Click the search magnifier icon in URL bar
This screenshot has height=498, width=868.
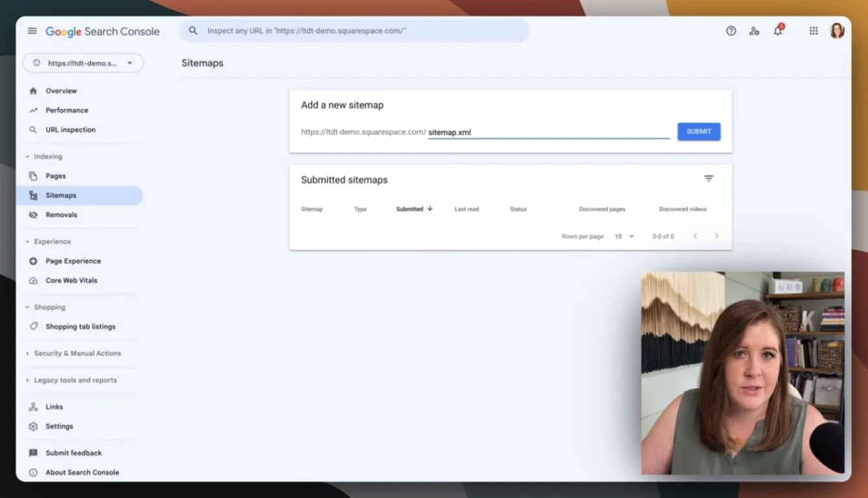point(193,31)
